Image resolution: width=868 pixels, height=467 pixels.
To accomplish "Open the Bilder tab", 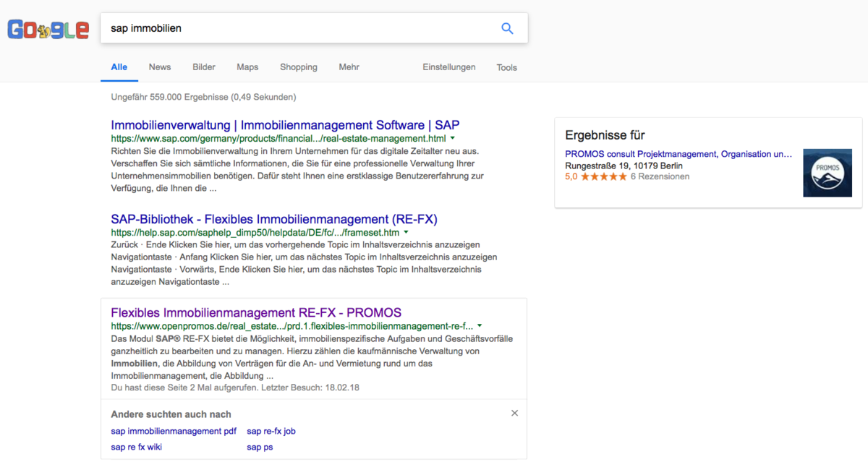I will pyautogui.click(x=204, y=67).
